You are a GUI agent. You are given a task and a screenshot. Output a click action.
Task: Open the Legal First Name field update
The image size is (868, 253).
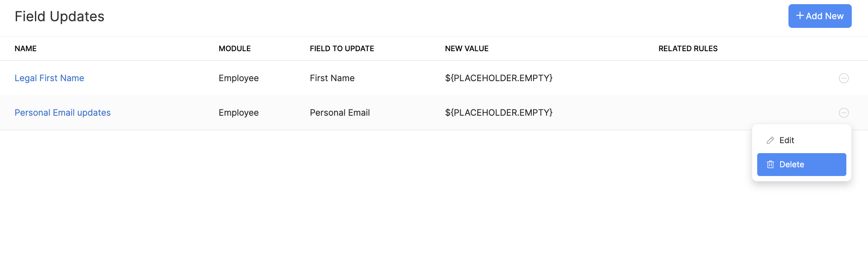click(x=49, y=78)
